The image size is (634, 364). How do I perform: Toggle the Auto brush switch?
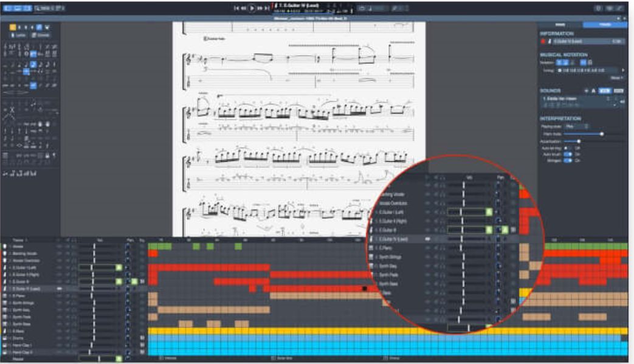pos(567,154)
